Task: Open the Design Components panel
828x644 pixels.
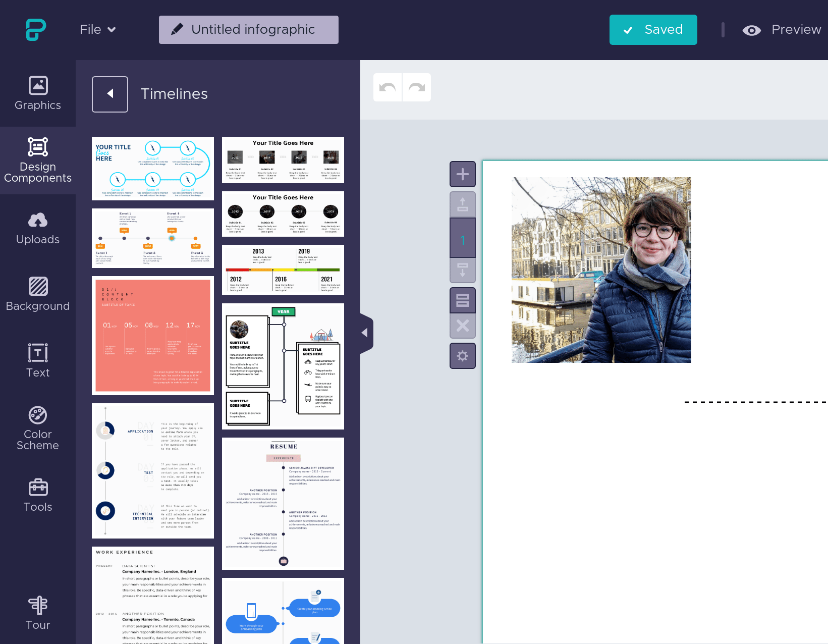Action: point(38,160)
